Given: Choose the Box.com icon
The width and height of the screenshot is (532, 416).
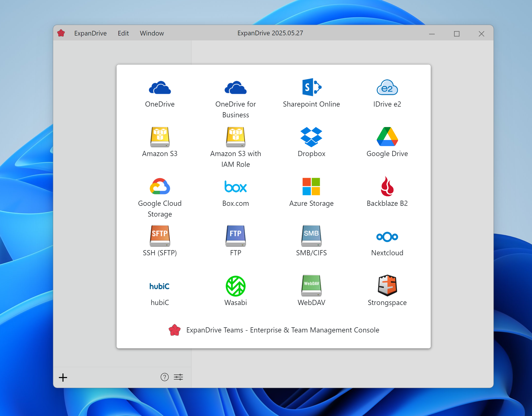Looking at the screenshot, I should (x=235, y=187).
